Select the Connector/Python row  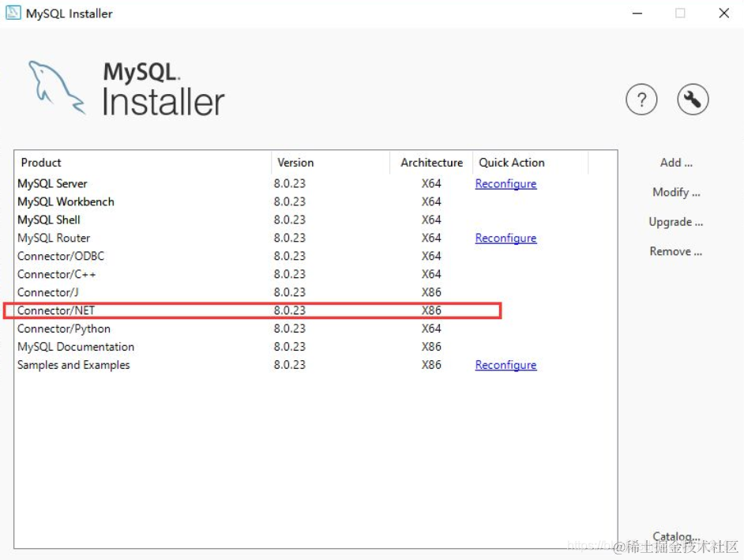(x=316, y=329)
